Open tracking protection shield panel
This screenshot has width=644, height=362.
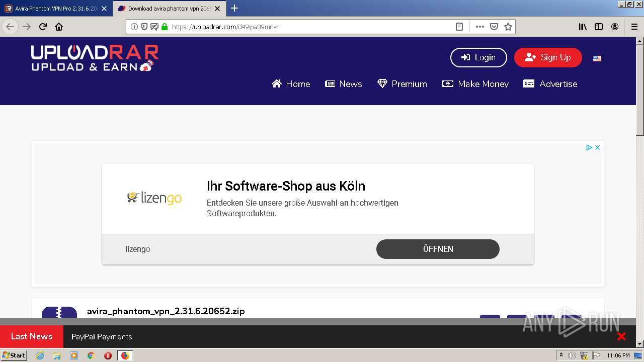coord(144,27)
